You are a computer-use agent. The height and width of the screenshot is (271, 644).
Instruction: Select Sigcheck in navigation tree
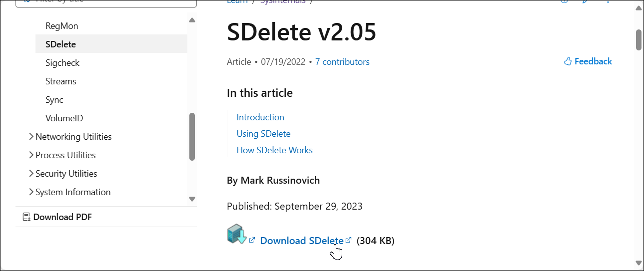62,63
